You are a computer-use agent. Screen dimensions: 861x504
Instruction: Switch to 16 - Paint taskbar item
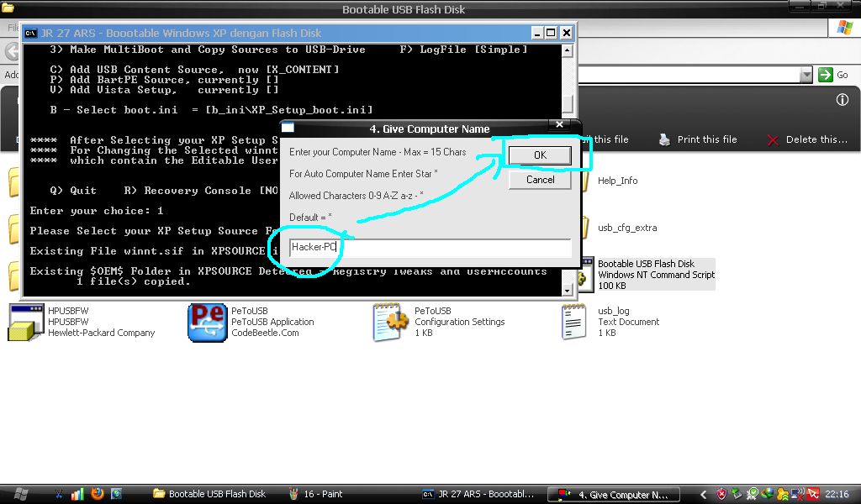pyautogui.click(x=316, y=494)
